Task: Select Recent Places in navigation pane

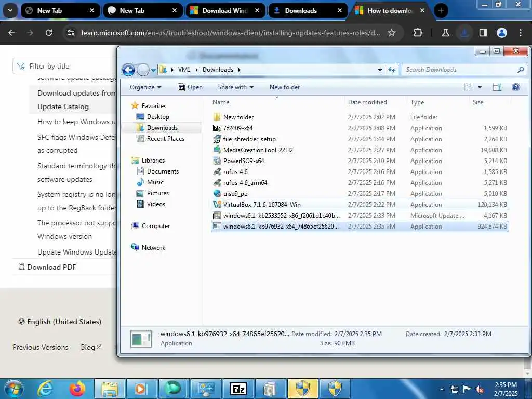Action: (x=166, y=138)
